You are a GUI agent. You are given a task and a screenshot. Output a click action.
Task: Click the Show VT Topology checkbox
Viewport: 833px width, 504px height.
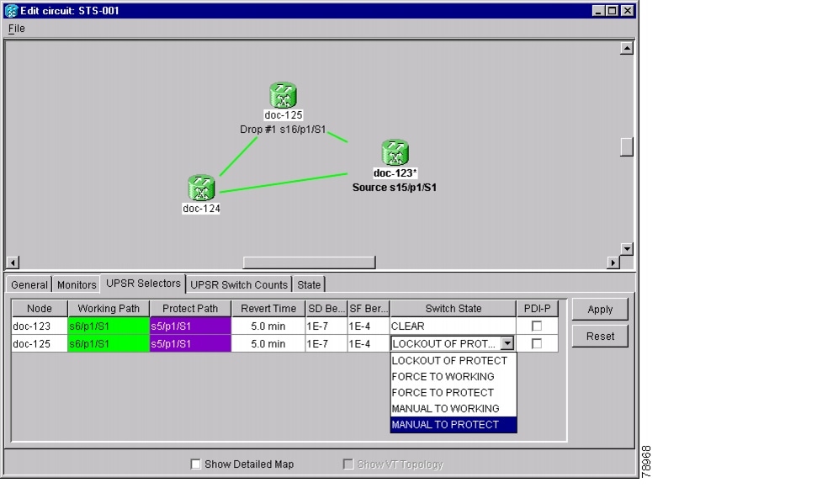(x=348, y=464)
